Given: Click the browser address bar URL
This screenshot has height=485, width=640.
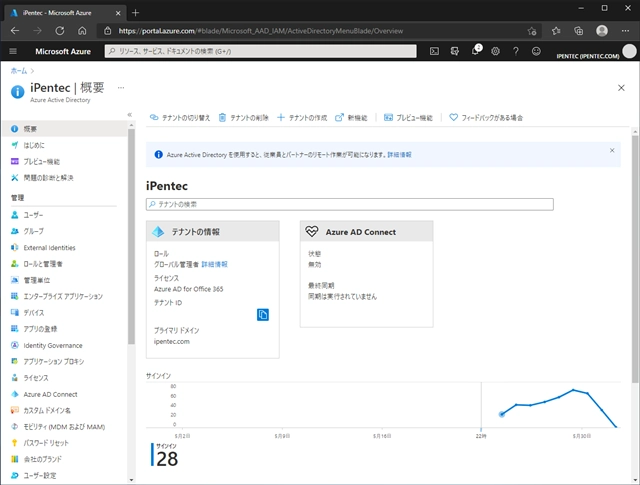Looking at the screenshot, I should (x=260, y=31).
